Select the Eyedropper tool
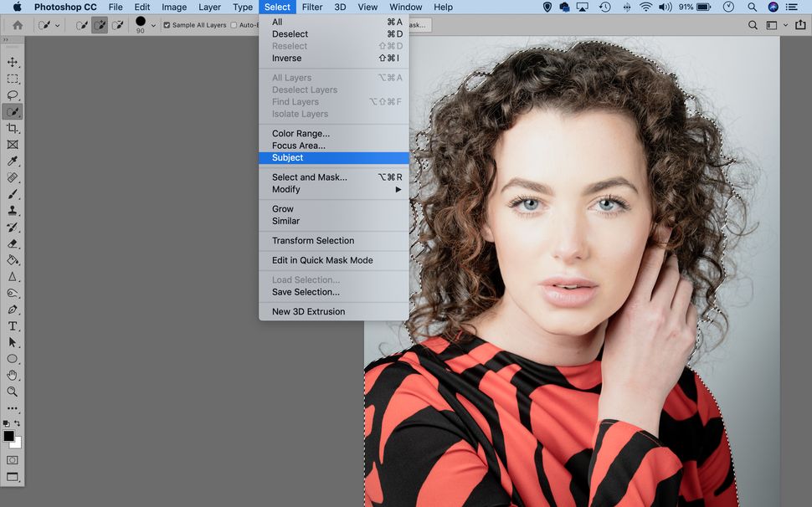This screenshot has height=507, width=812. (13, 161)
